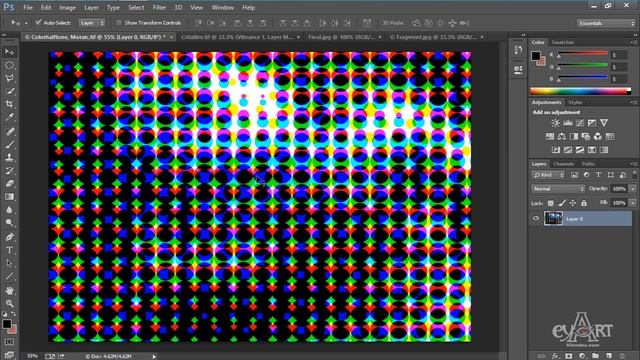Open the Essentials workspace dropdown
640x360 pixels.
coord(606,23)
